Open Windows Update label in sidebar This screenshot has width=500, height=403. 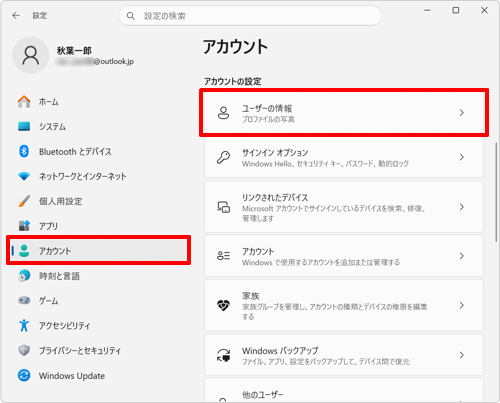click(72, 376)
